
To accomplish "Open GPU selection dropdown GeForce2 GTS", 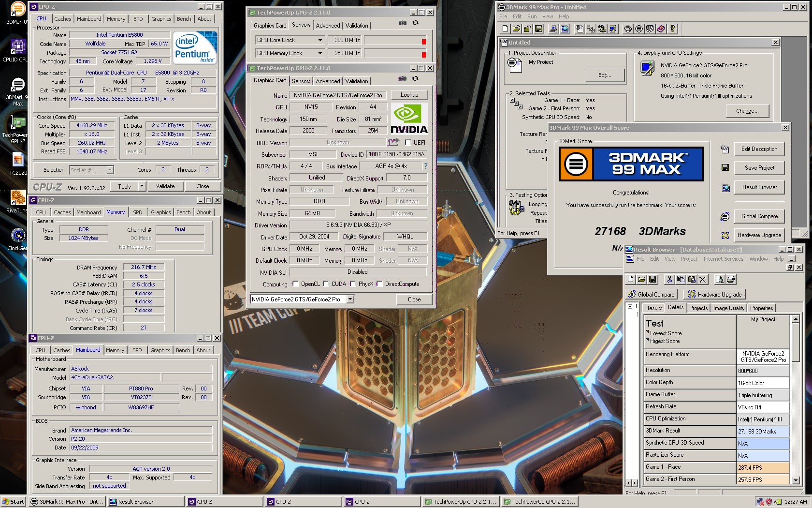I will [x=350, y=299].
